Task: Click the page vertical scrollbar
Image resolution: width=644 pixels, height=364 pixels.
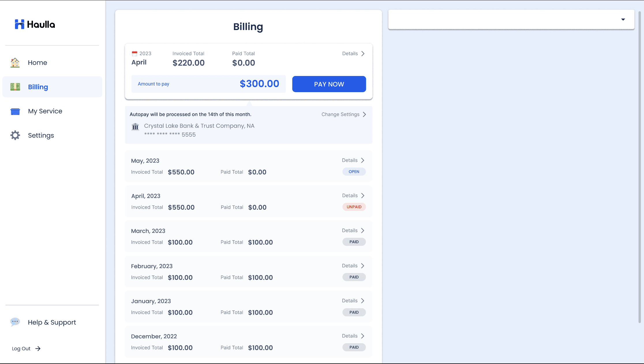Action: click(639, 168)
